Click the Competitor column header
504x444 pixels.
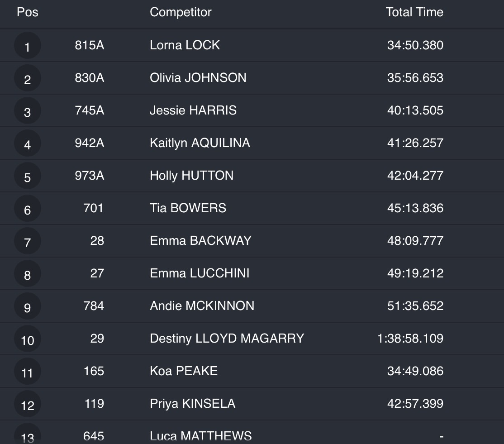click(181, 12)
